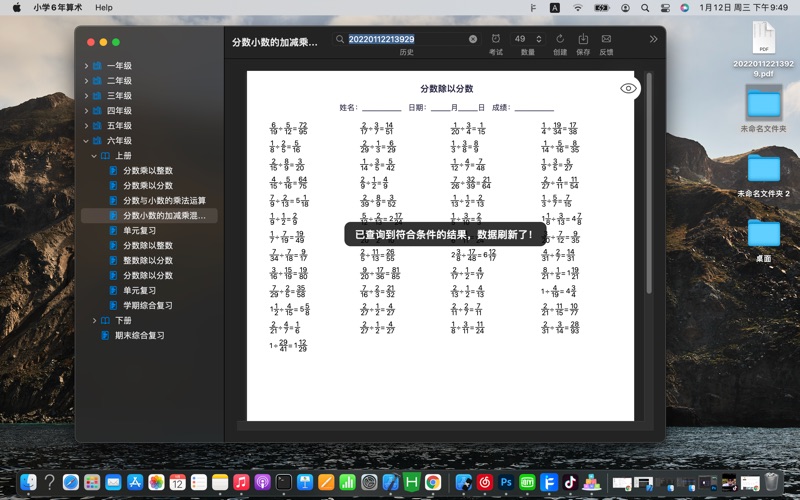Open the toolbar overflow double-chevron
800x500 pixels.
(x=653, y=39)
